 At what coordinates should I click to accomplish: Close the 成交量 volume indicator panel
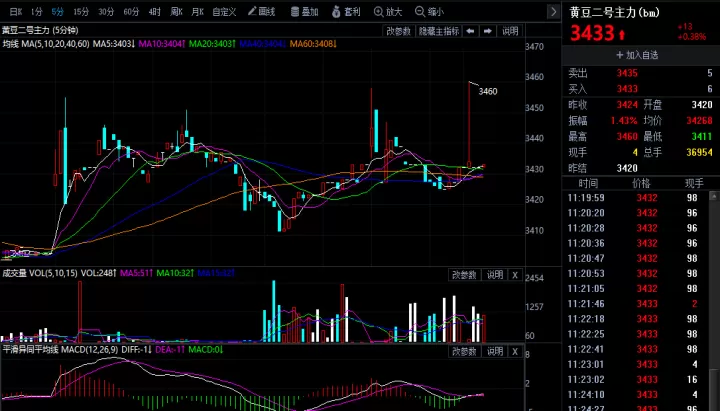(x=515, y=275)
